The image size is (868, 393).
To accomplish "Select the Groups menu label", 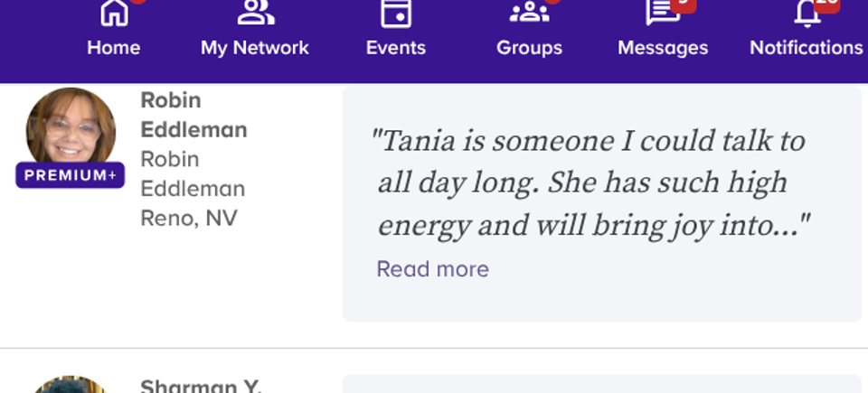I will [529, 48].
